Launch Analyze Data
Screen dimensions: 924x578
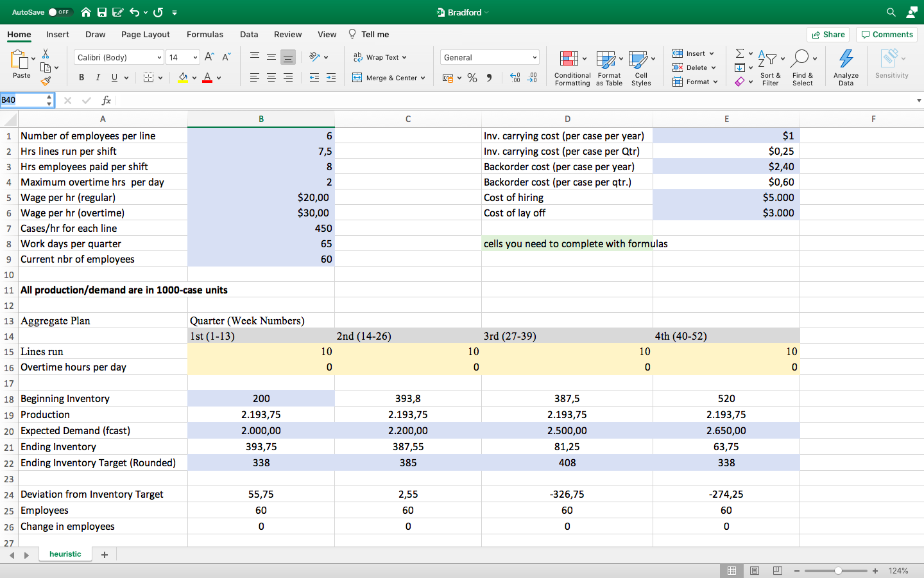pos(846,66)
